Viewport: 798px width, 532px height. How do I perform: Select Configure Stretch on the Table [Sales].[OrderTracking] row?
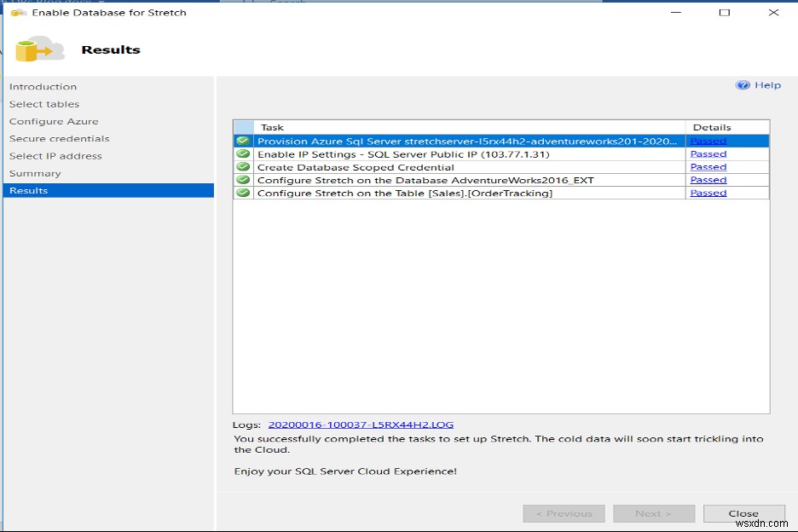click(x=501, y=193)
